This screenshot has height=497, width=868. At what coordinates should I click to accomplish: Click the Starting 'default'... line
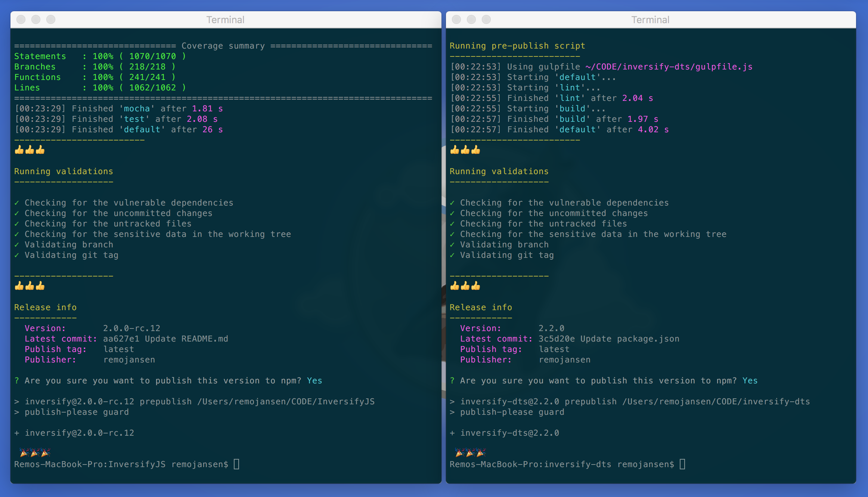pos(533,77)
